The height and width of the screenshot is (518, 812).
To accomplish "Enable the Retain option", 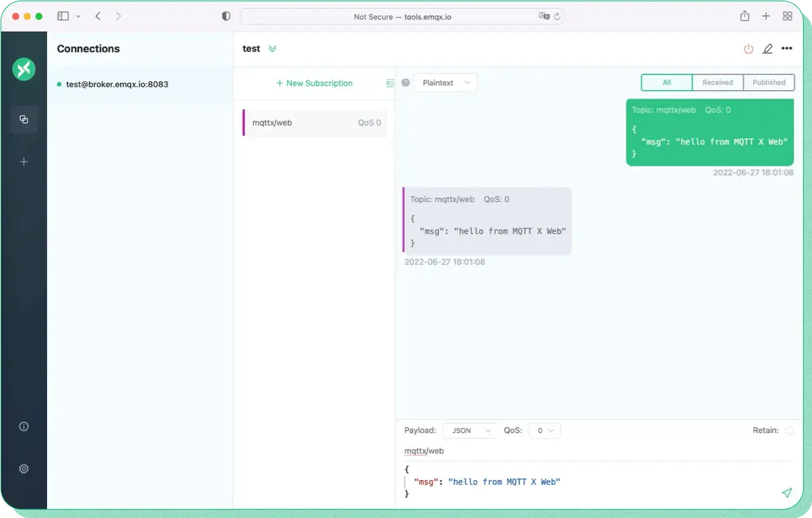I will click(x=791, y=430).
